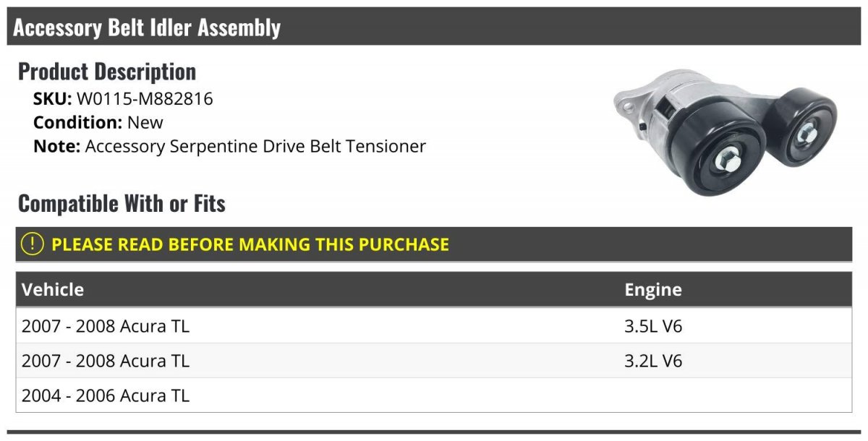The height and width of the screenshot is (441, 868).
Task: Click the 3.2L V6 engine cell
Action: (x=653, y=361)
